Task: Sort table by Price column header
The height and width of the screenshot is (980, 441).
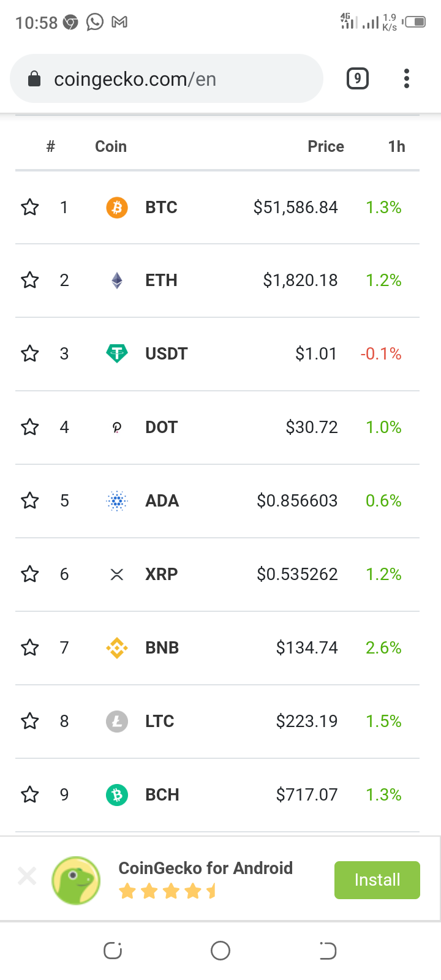Action: pyautogui.click(x=326, y=146)
